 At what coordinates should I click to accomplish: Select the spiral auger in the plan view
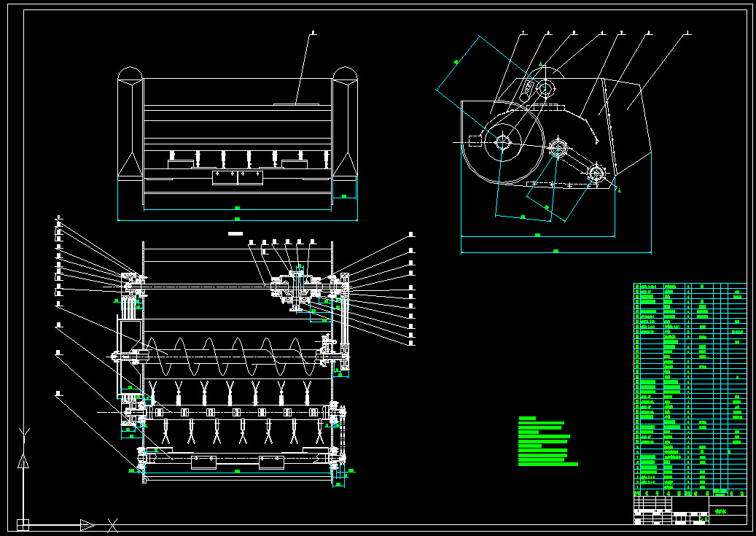pyautogui.click(x=233, y=357)
